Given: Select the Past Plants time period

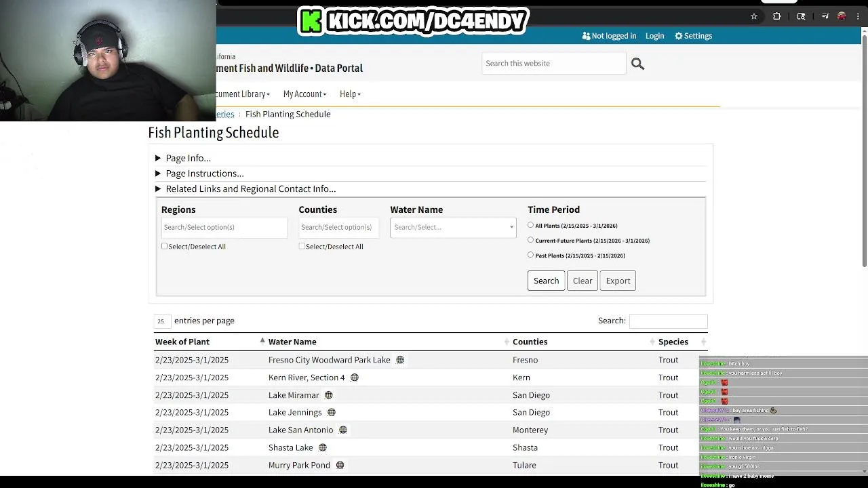Looking at the screenshot, I should pyautogui.click(x=530, y=255).
